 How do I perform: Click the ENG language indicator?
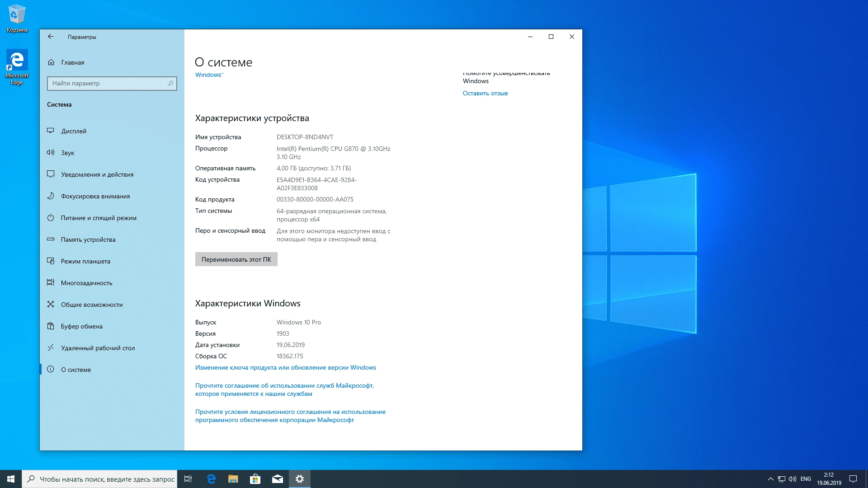pyautogui.click(x=806, y=479)
